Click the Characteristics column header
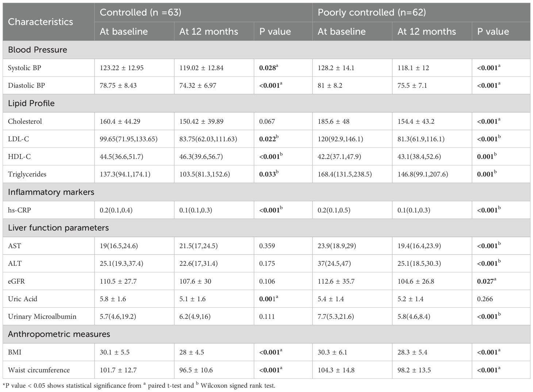533x392 pixels. (x=41, y=22)
